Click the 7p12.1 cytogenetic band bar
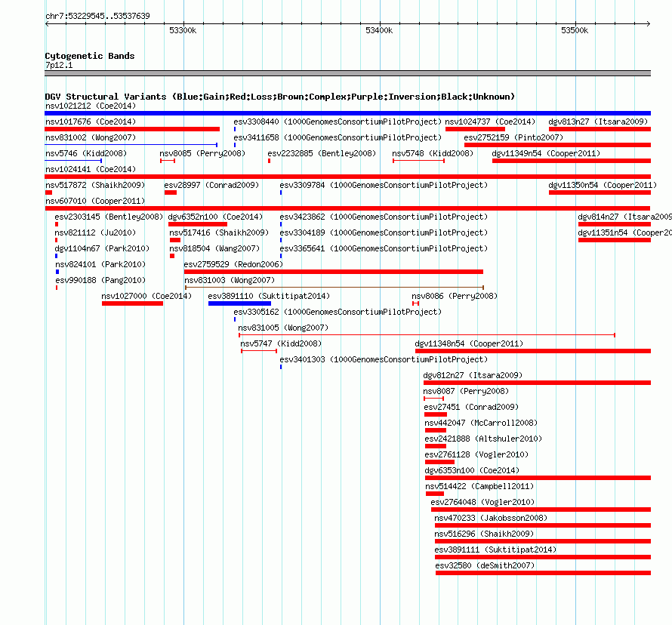The height and width of the screenshot is (625, 672). tap(347, 73)
